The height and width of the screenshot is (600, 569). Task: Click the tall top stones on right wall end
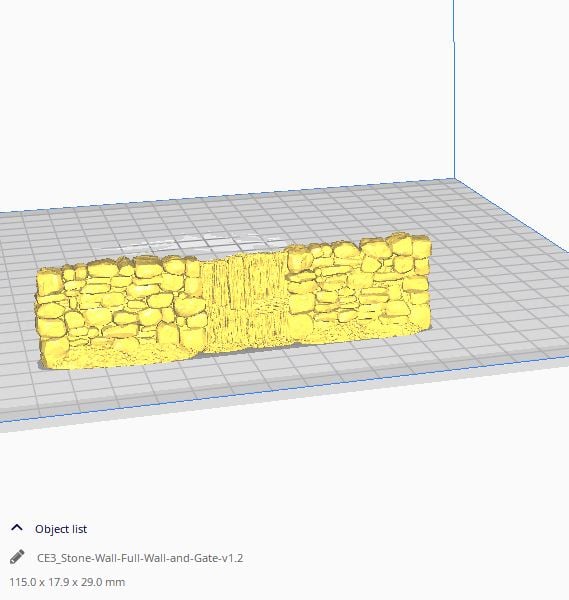coord(409,247)
